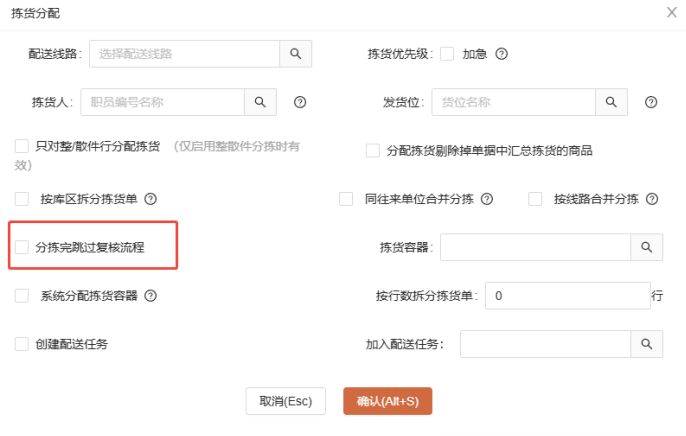Click help icon next to 同往来单位合并分拣
This screenshot has width=686, height=436.
487,199
